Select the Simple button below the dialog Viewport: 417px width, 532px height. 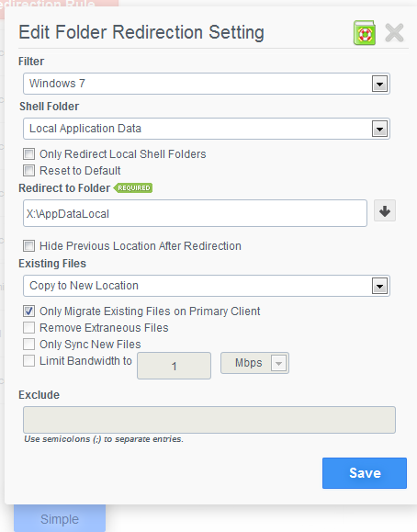point(60,518)
